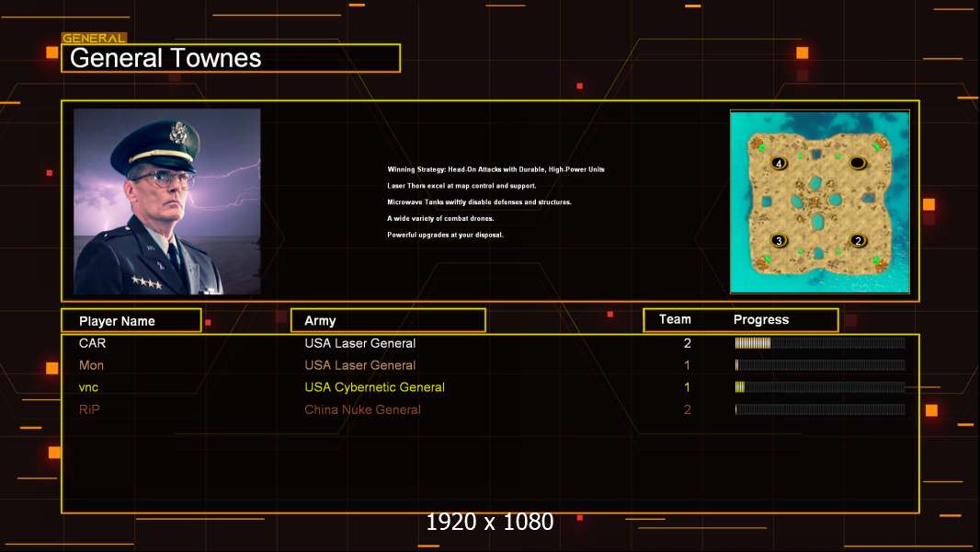980x552 pixels.
Task: Click the combat drones description line
Action: 440,218
